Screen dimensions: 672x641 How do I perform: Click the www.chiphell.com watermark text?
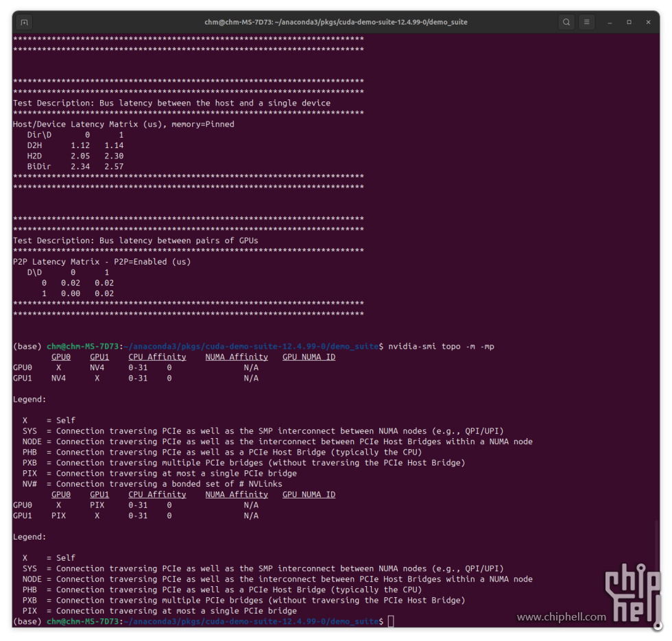pos(561,617)
